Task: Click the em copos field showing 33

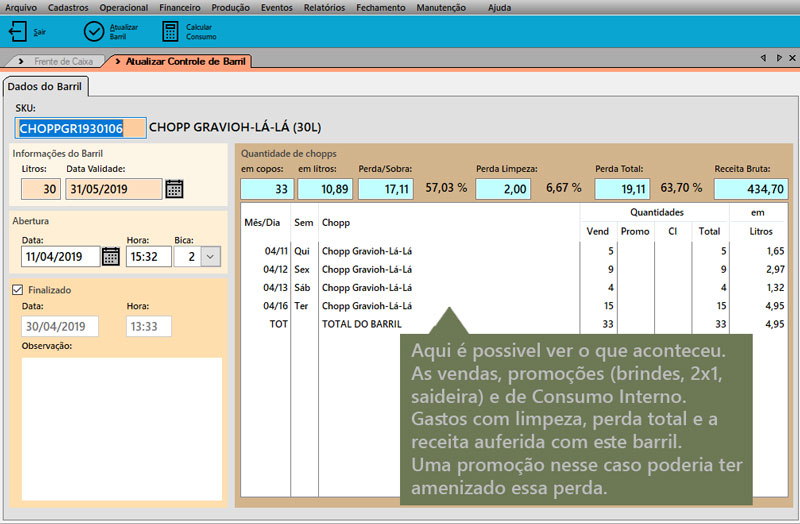Action: coord(267,189)
